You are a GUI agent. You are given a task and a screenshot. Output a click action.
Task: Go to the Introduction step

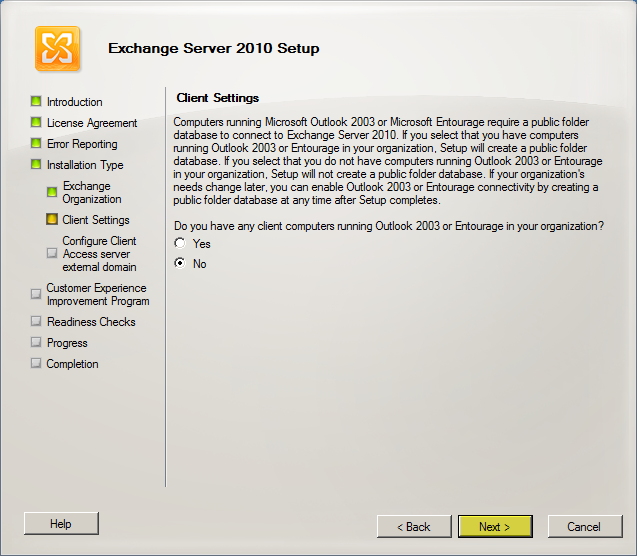click(x=74, y=102)
